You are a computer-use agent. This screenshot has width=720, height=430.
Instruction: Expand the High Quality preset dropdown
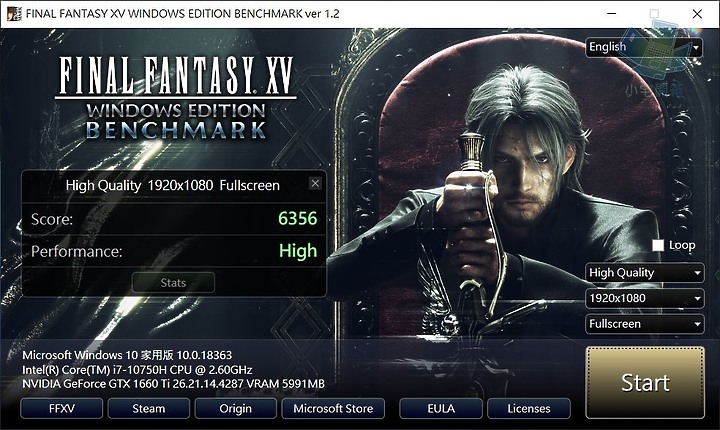click(644, 273)
